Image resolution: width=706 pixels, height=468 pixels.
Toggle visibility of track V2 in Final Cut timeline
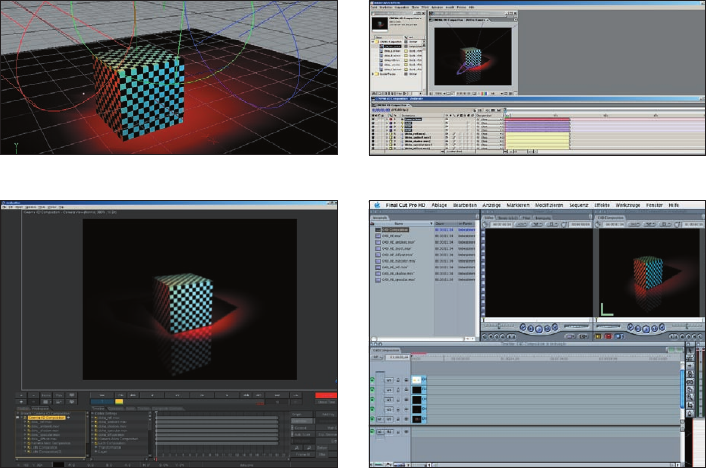(372, 409)
